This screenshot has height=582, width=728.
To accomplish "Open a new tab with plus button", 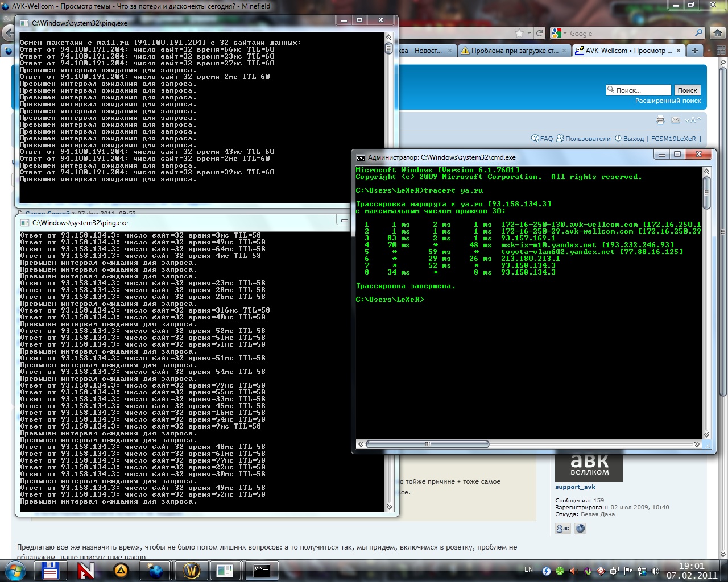I will click(x=694, y=51).
